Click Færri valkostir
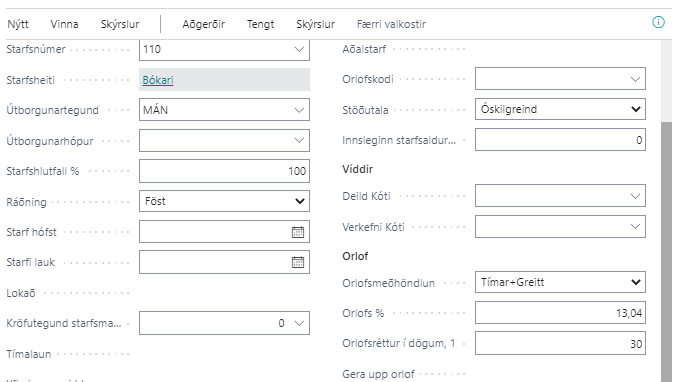The width and height of the screenshot is (677, 382). click(x=391, y=24)
